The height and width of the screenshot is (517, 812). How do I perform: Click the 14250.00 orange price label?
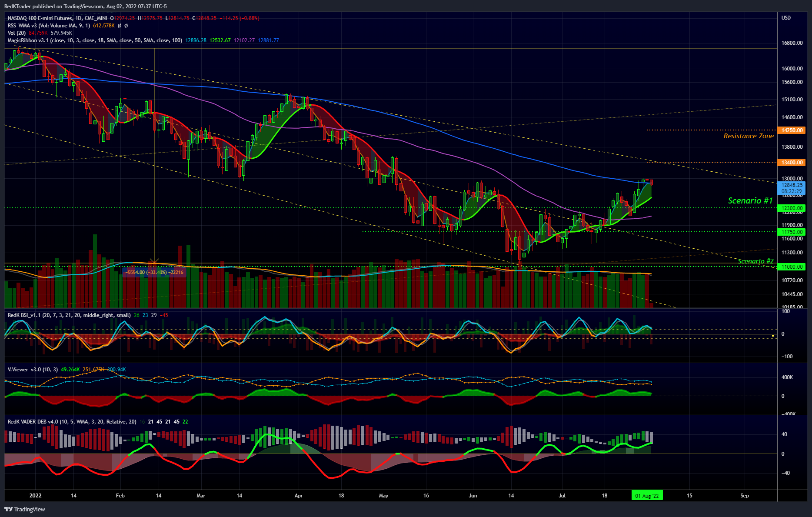pos(792,130)
